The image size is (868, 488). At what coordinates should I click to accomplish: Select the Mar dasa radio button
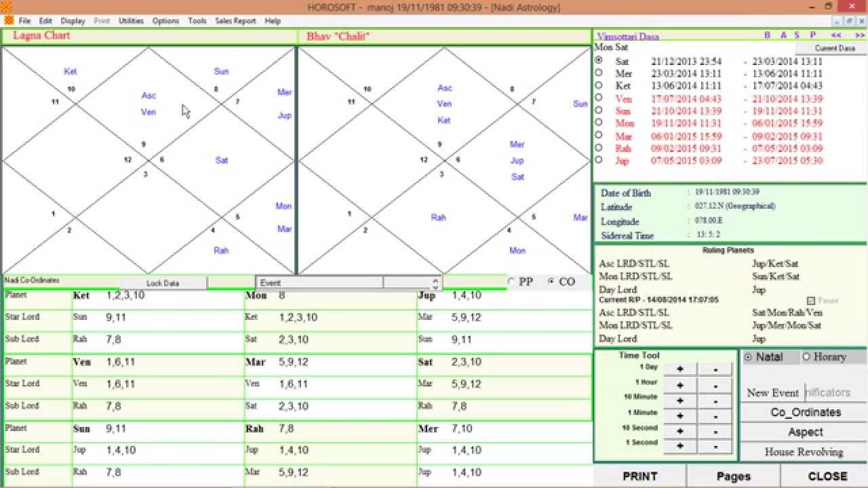point(599,135)
